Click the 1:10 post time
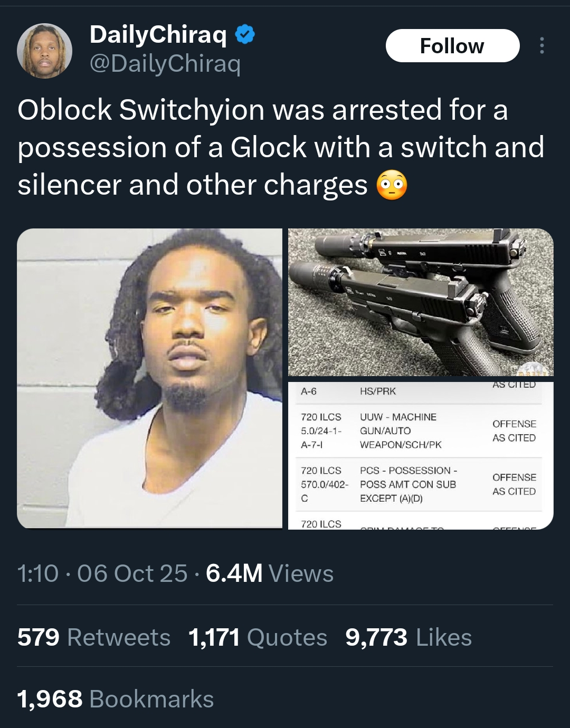 38,573
